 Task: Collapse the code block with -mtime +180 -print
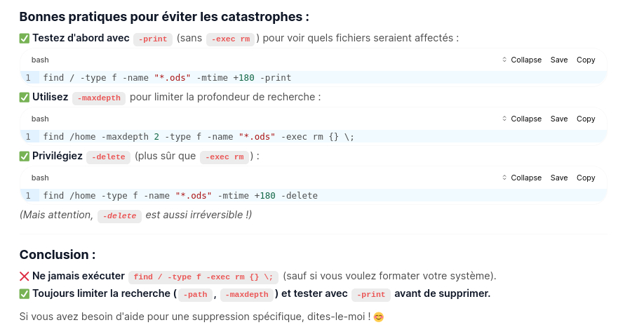[522, 60]
